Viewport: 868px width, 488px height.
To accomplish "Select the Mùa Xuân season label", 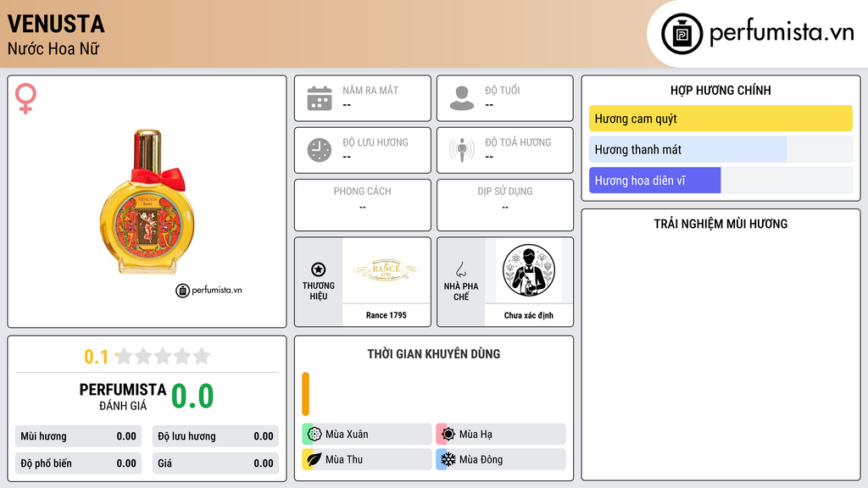I will pyautogui.click(x=347, y=435).
